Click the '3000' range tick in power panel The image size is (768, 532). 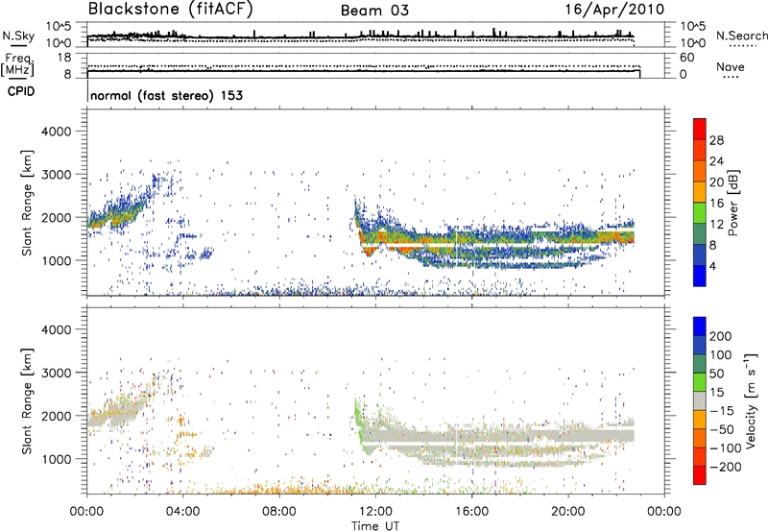tap(57, 175)
